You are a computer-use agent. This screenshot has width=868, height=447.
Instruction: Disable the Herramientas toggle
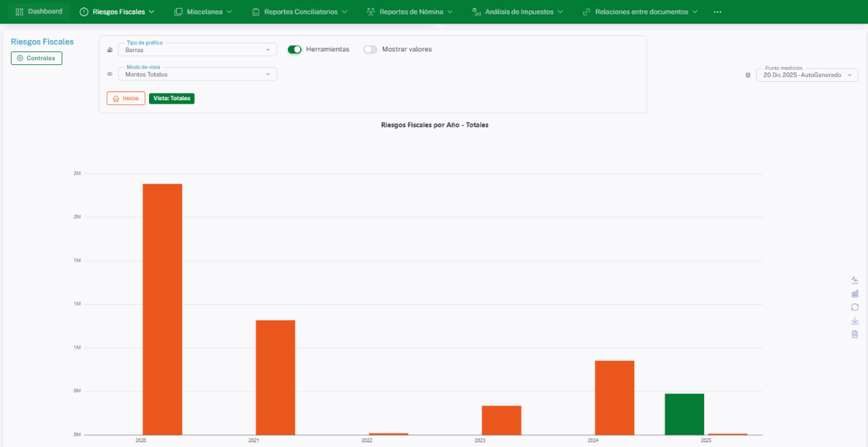(x=294, y=49)
